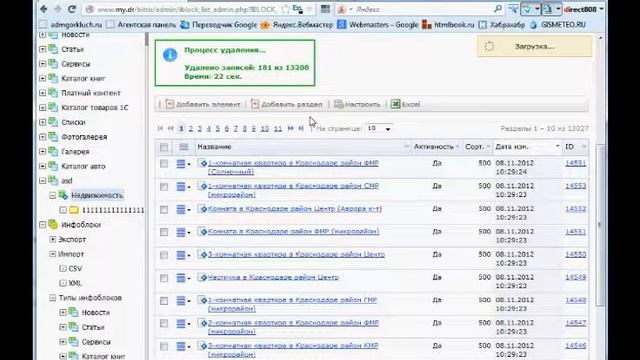Viewport: 640px width, 360px height.
Task: Click the browser back arrow
Action: 44,9
